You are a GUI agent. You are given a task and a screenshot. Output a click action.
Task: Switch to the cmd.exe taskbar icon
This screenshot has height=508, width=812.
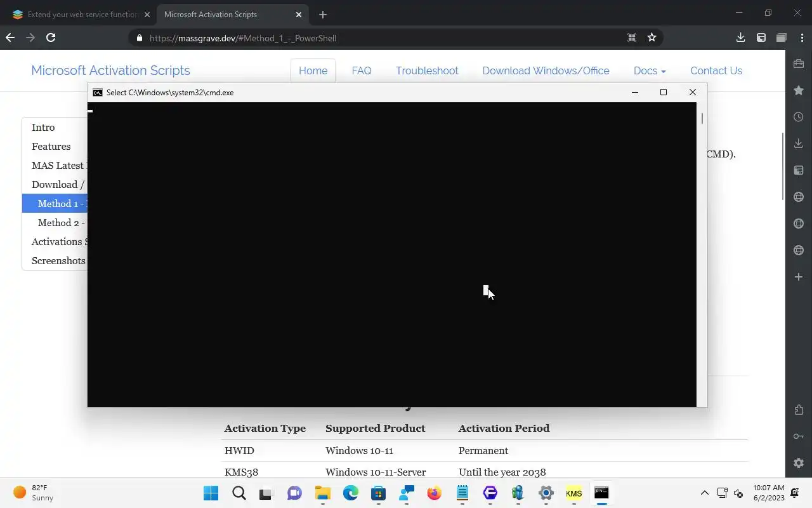click(x=601, y=493)
